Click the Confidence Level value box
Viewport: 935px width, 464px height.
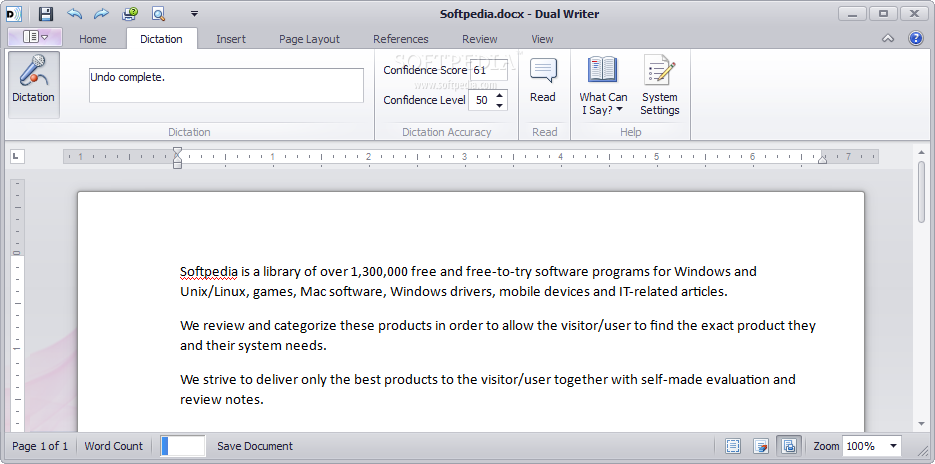tap(482, 100)
